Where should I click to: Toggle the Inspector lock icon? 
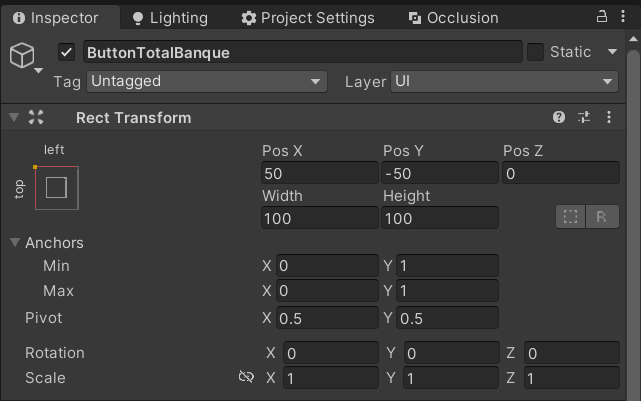pos(602,17)
